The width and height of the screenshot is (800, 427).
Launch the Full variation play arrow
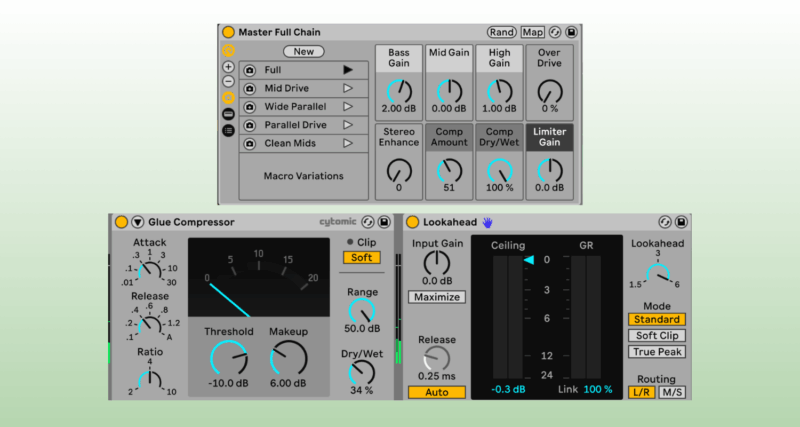pyautogui.click(x=348, y=70)
